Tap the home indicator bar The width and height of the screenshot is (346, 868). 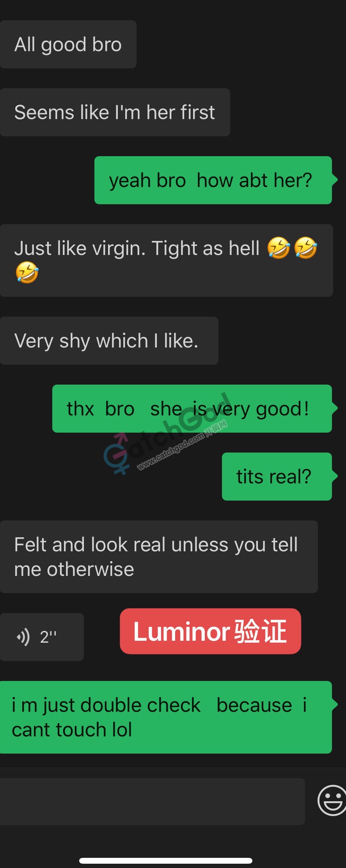click(166, 861)
